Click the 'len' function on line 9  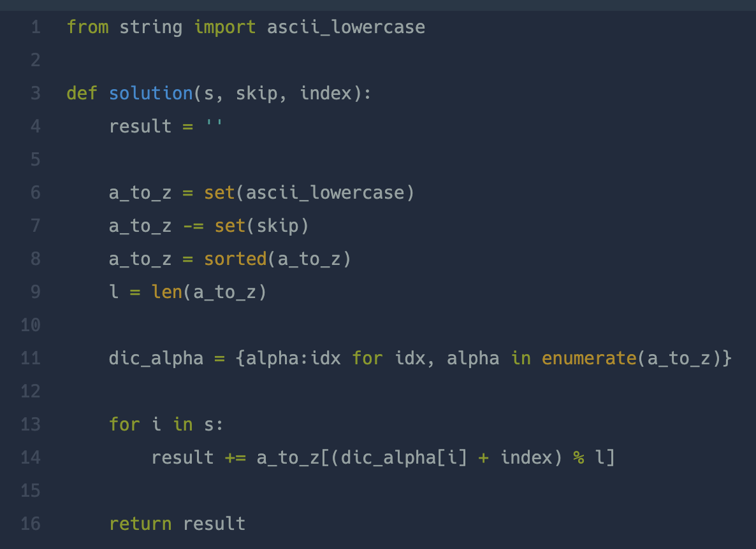pos(166,292)
